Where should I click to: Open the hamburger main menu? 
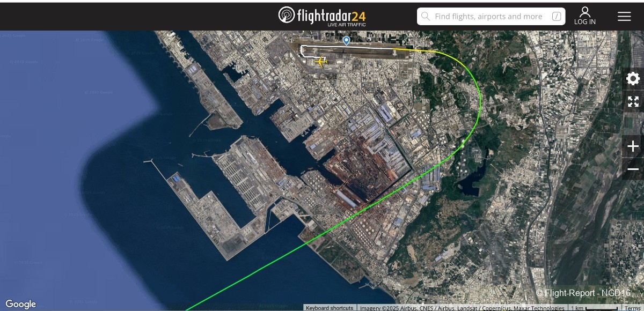point(624,17)
